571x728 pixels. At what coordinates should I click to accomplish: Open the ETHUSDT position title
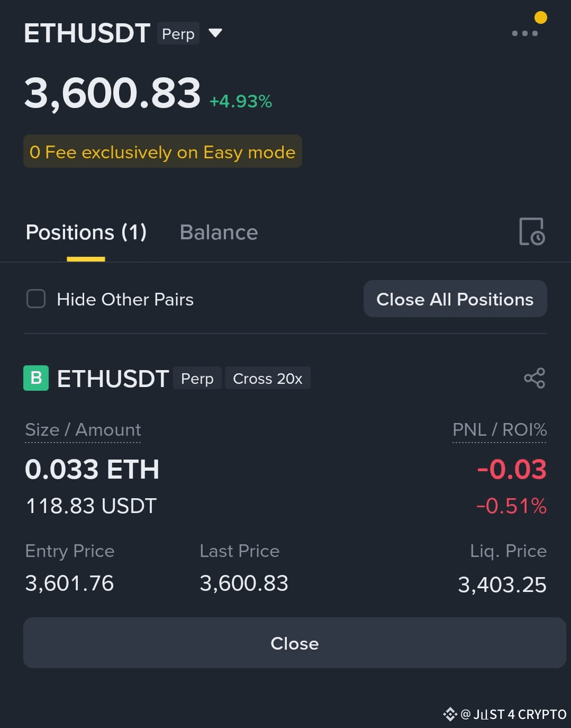coord(113,379)
